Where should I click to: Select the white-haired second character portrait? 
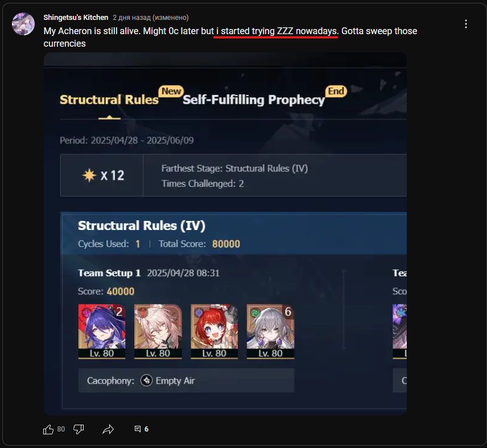tap(158, 331)
